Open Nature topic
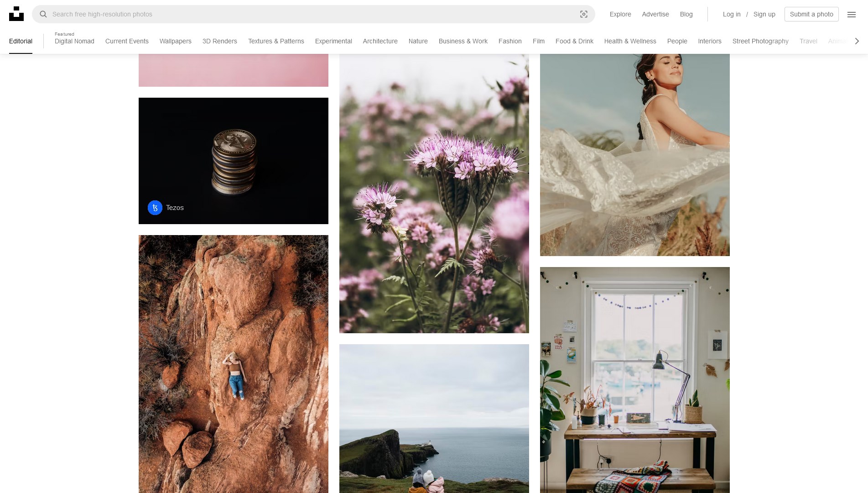The height and width of the screenshot is (493, 868). tap(418, 41)
